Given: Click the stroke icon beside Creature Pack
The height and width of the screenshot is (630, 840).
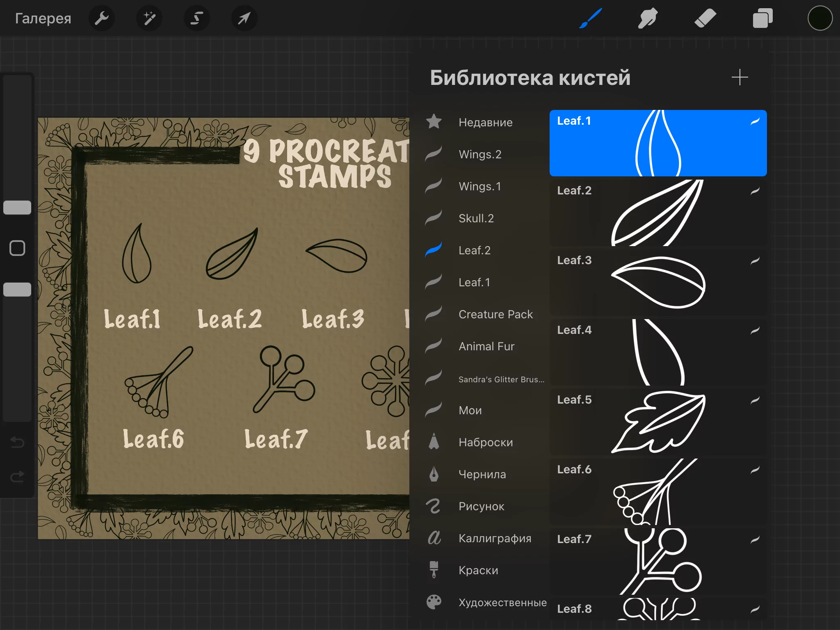Looking at the screenshot, I should click(434, 313).
